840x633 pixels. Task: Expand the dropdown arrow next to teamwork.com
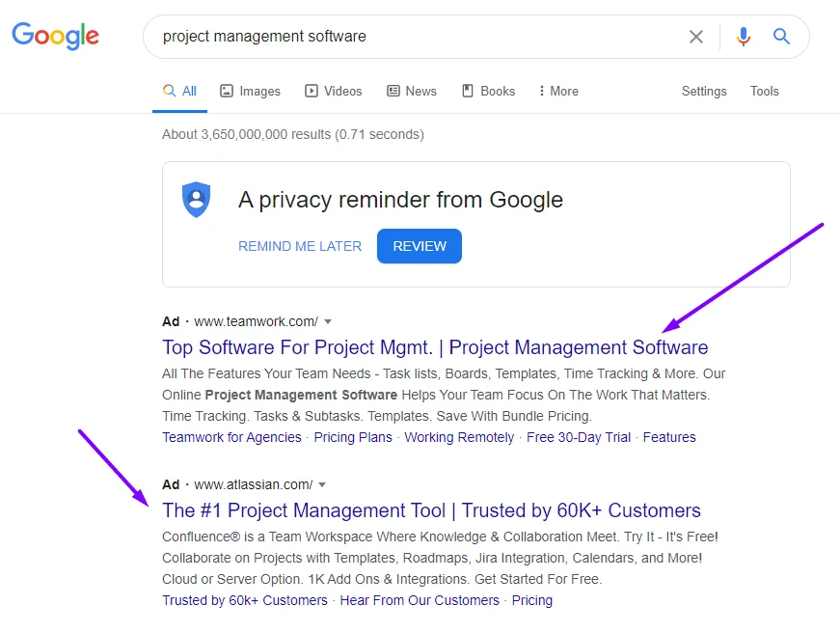point(328,321)
